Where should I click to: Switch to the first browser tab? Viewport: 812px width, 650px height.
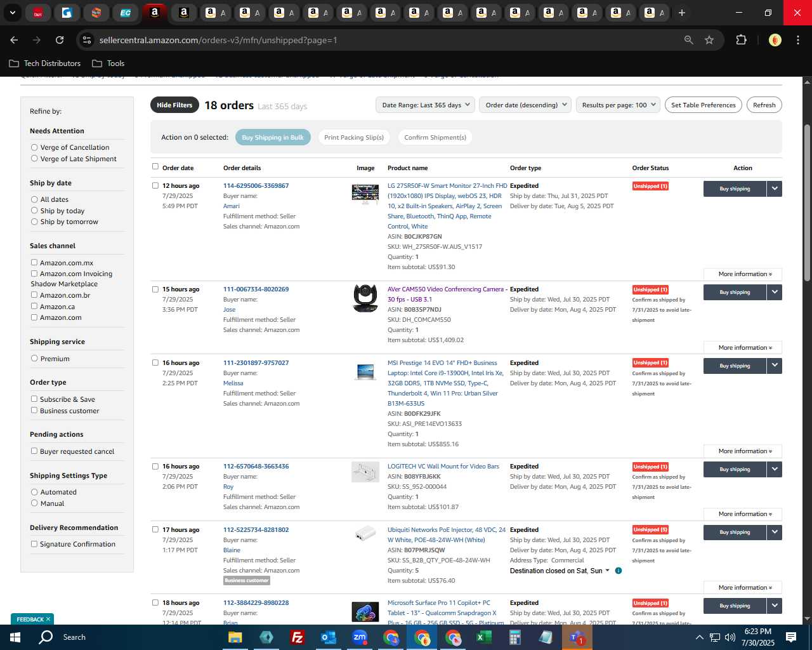(38, 13)
